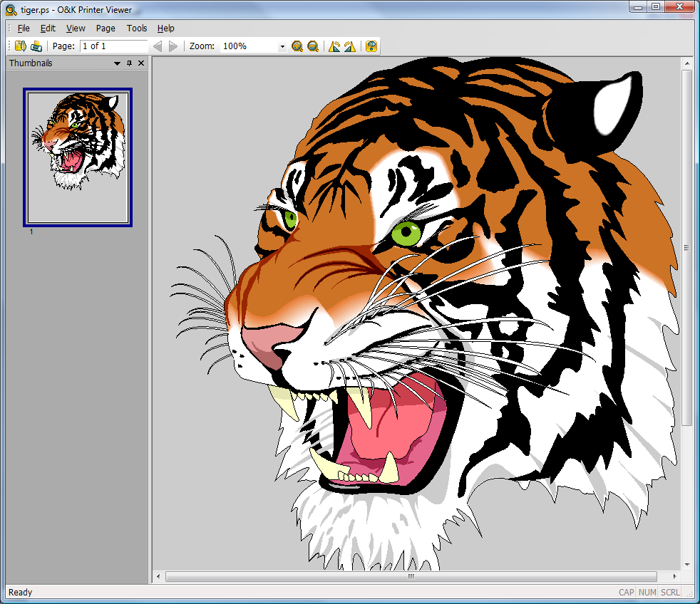Open the View menu
This screenshot has height=604, width=700.
(x=76, y=28)
